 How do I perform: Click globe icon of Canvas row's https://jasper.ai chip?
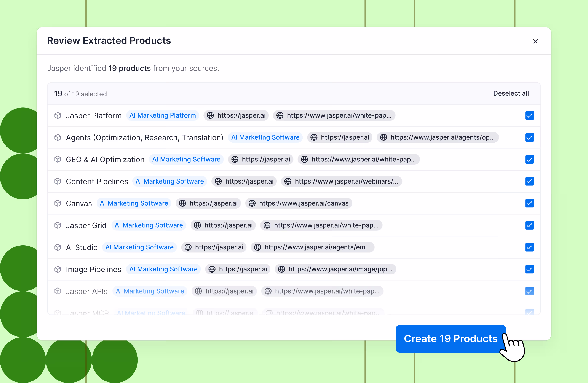point(182,203)
